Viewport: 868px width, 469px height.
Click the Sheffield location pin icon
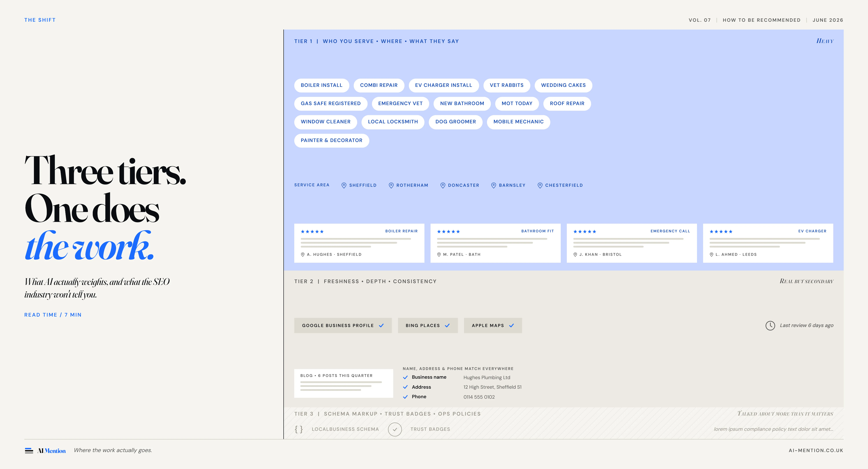pyautogui.click(x=344, y=185)
